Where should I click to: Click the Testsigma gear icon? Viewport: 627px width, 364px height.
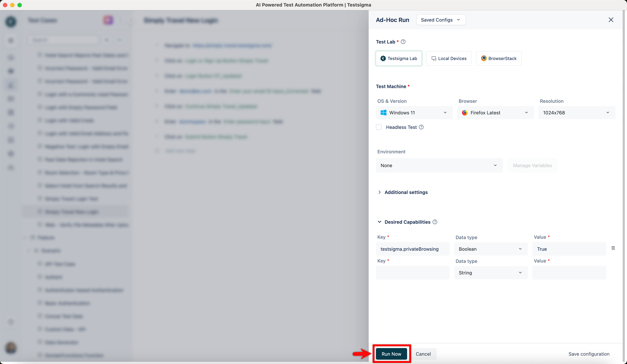(383, 58)
